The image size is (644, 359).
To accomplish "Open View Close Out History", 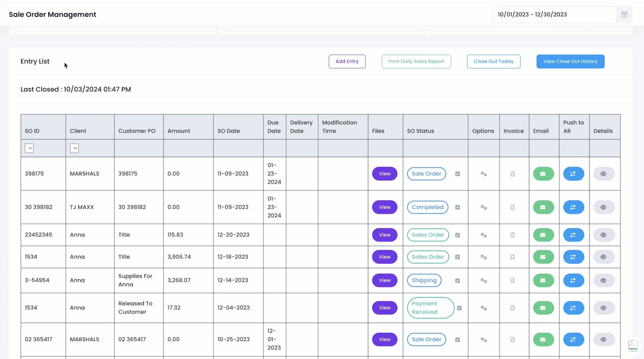I will click(570, 61).
